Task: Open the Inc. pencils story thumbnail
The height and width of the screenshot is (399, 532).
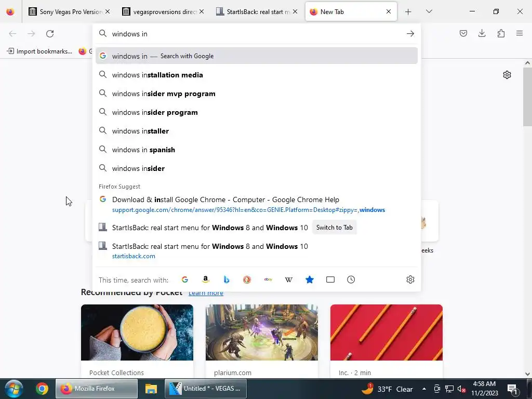Action: [x=387, y=332]
